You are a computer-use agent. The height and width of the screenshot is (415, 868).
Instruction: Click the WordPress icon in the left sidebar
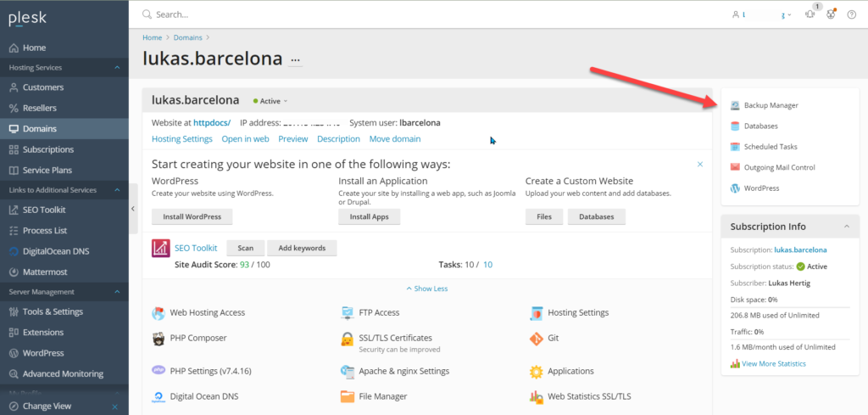(x=14, y=353)
